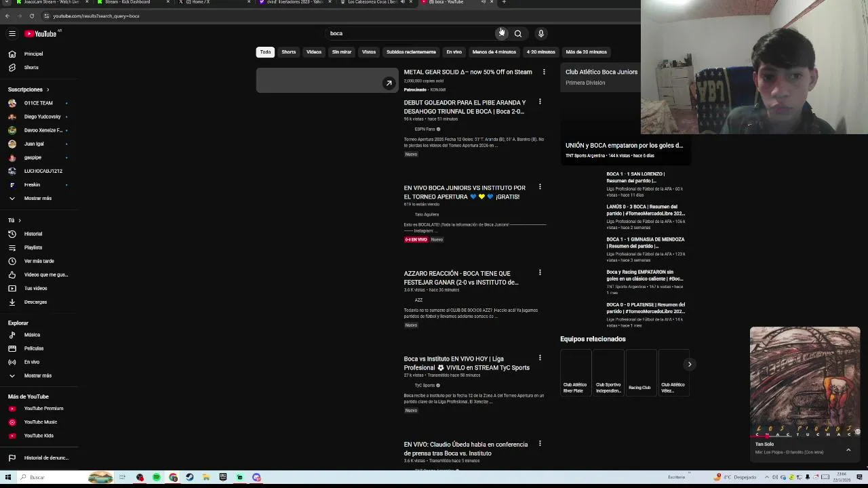
Task: Open Principal home icon in sidebar
Action: (x=12, y=54)
